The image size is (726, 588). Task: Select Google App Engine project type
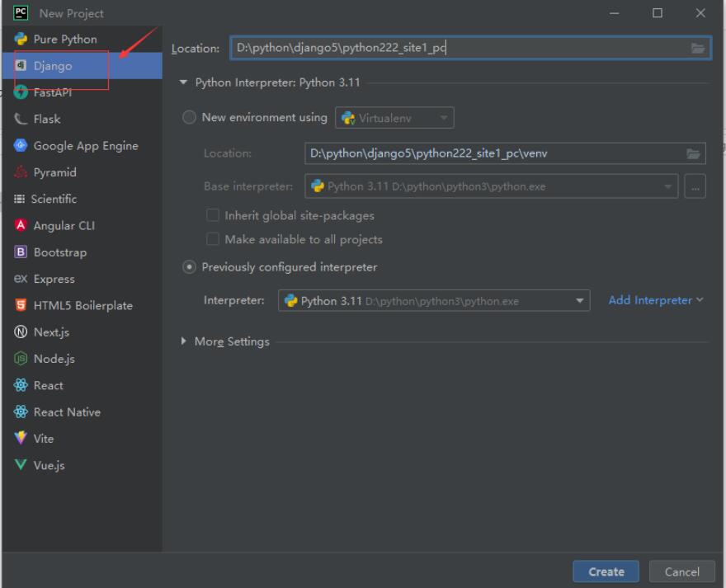click(x=85, y=146)
